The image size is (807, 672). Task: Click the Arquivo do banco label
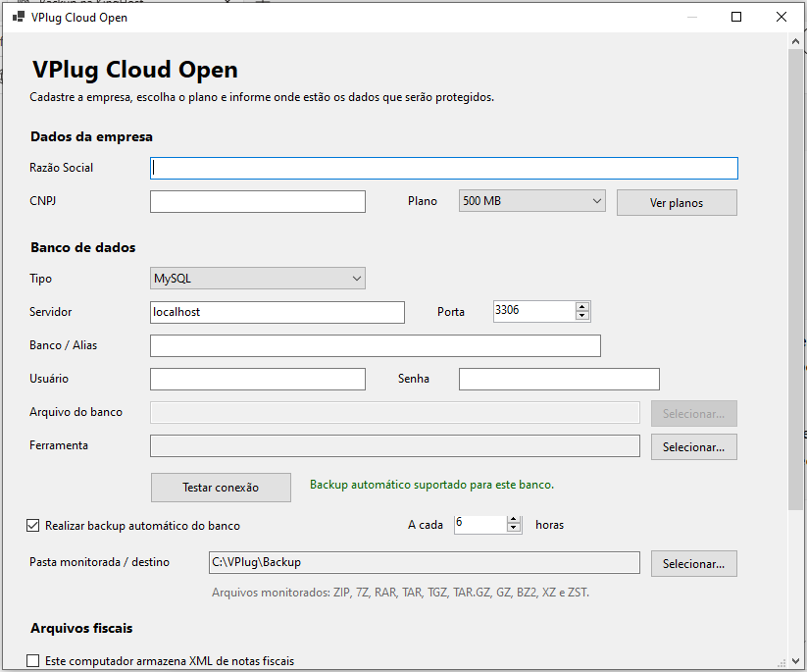pos(76,412)
